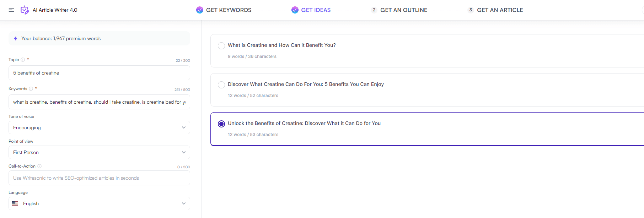Go to the GET KEYWORDS step
Screen dimensions: 644x218
coord(229,10)
